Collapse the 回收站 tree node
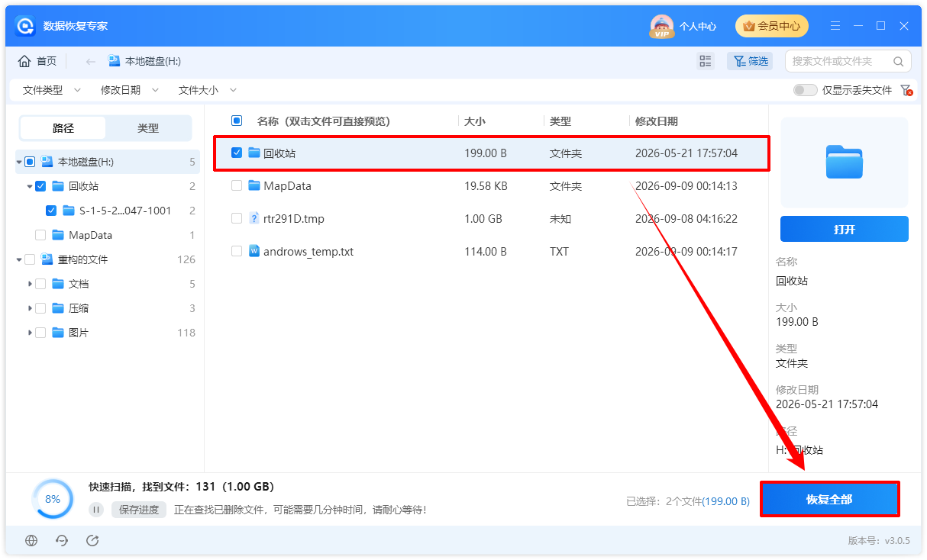 click(30, 186)
